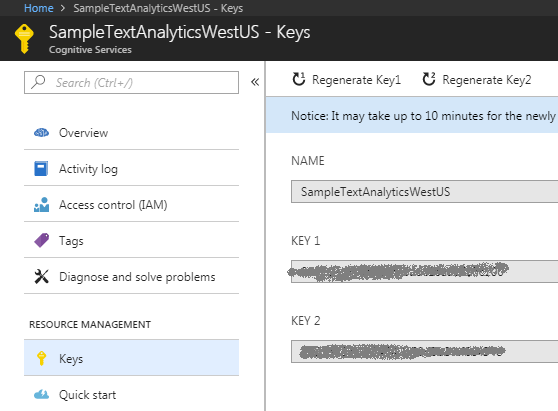Screen dimensions: 558x411
Task: Click the large yellow key header icon
Action: (x=24, y=39)
